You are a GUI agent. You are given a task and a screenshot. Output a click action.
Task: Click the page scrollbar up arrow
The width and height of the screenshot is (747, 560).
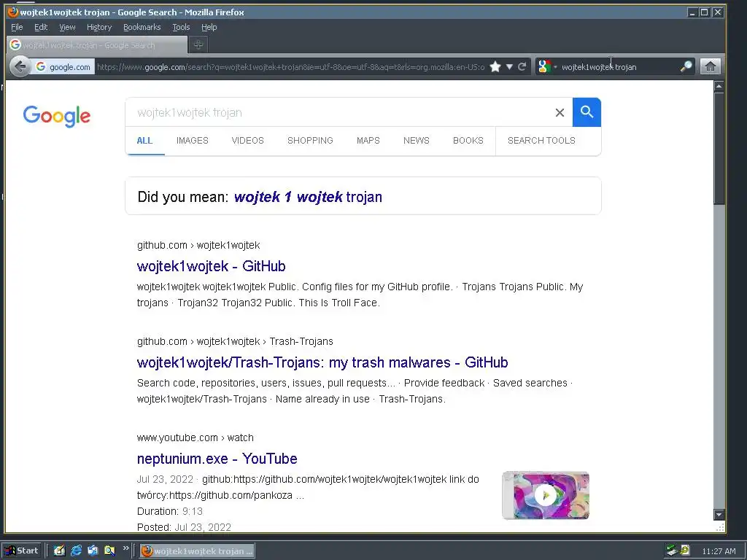click(719, 86)
